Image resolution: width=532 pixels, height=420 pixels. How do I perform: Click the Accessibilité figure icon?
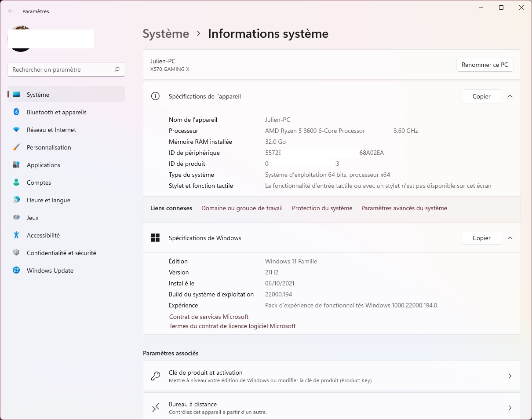[16, 235]
